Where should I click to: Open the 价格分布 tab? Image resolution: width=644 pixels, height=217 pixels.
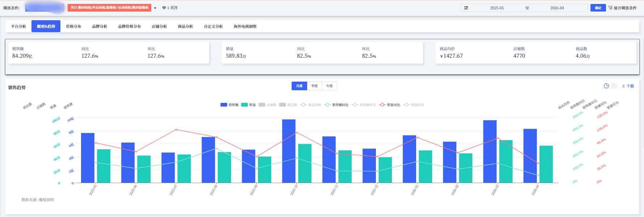point(73,26)
